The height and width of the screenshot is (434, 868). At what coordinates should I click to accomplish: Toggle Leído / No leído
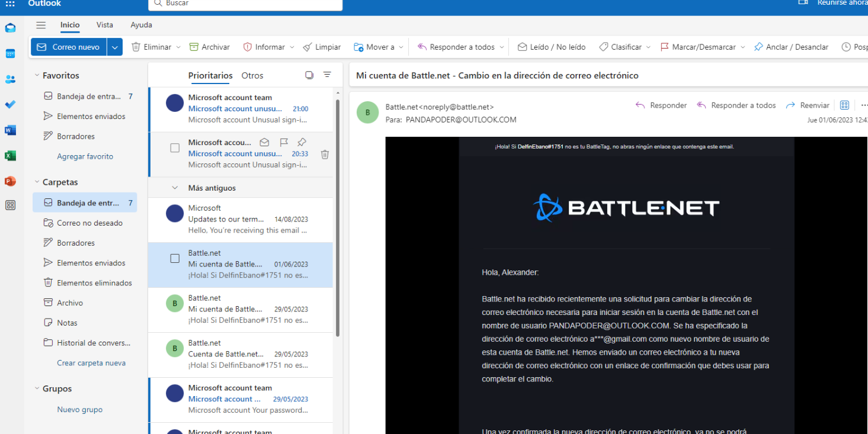[552, 47]
